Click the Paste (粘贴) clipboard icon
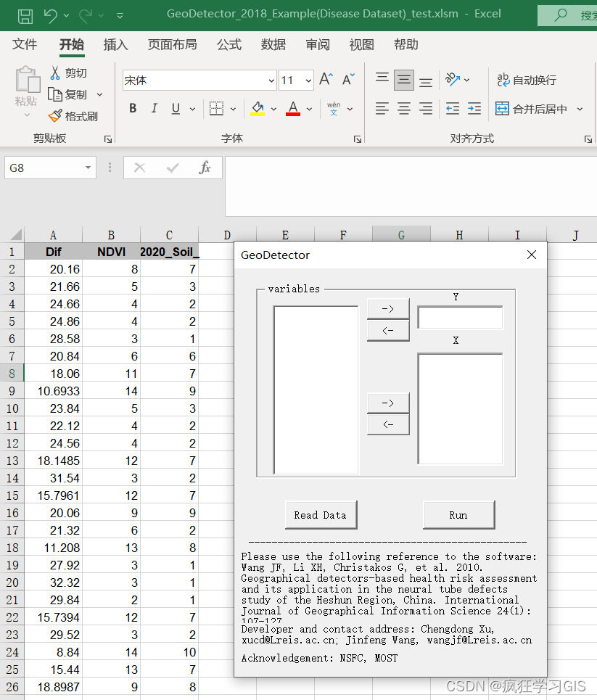The height and width of the screenshot is (700, 597). coord(27,81)
